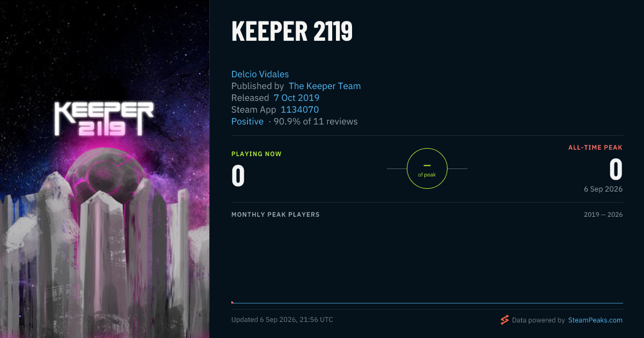Open developer Delcio Vidales link
Image resolution: width=644 pixels, height=338 pixels.
(260, 74)
